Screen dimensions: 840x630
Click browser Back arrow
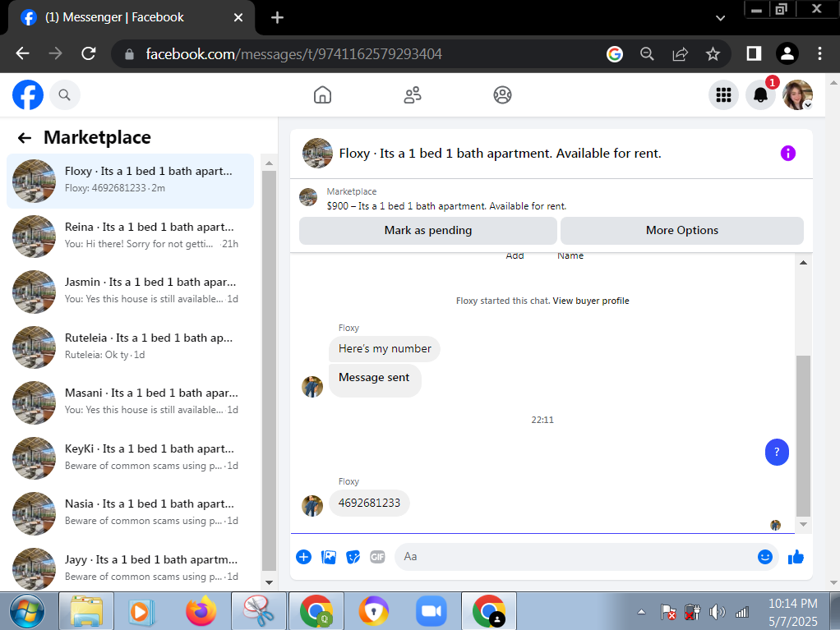pos(22,53)
